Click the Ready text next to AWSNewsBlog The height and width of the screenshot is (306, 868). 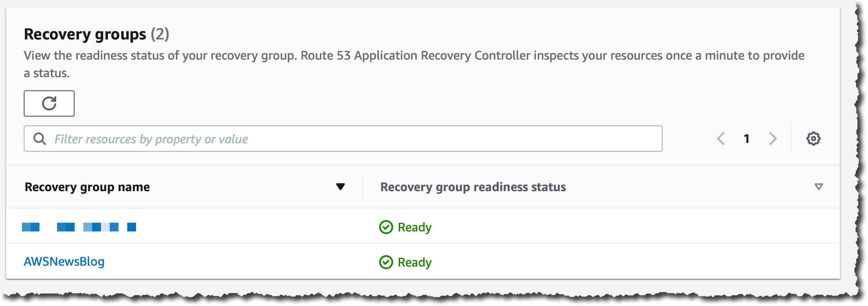click(414, 263)
